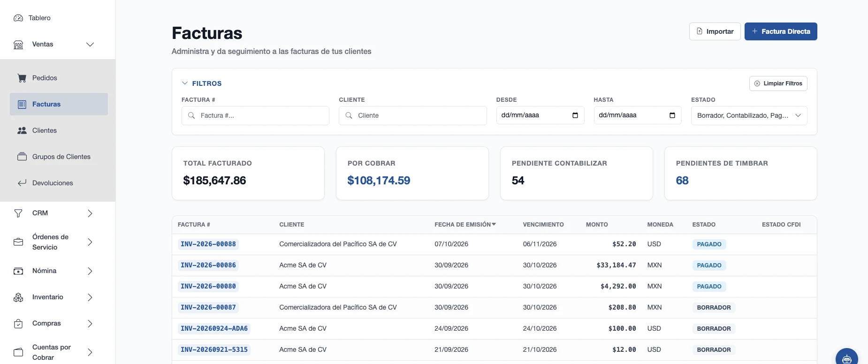Viewport: 868px width, 364px height.
Task: Click the Borrador status of INV-2026-00087
Action: [x=714, y=308]
